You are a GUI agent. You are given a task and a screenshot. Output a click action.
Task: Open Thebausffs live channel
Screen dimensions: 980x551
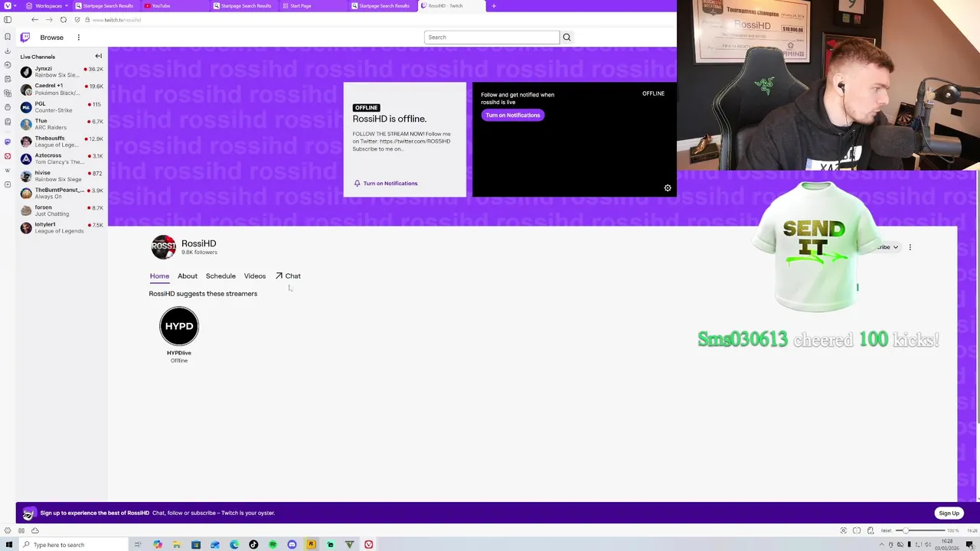pos(62,142)
